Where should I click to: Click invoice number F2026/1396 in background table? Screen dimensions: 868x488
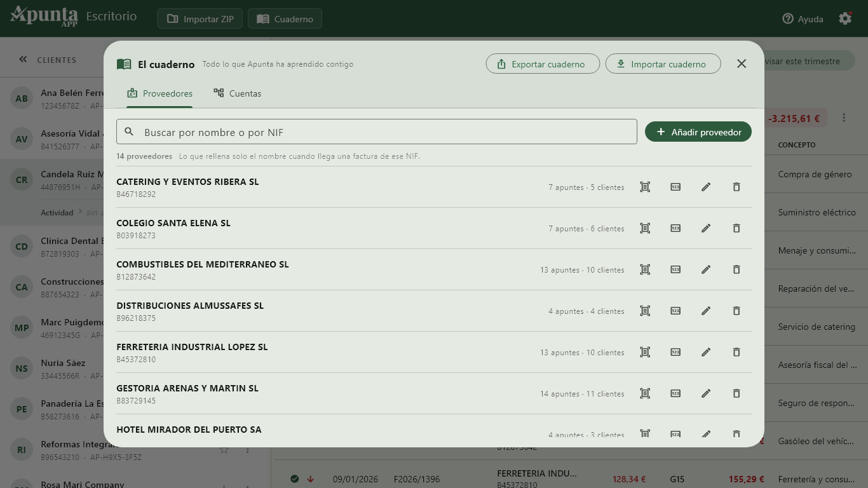click(417, 479)
